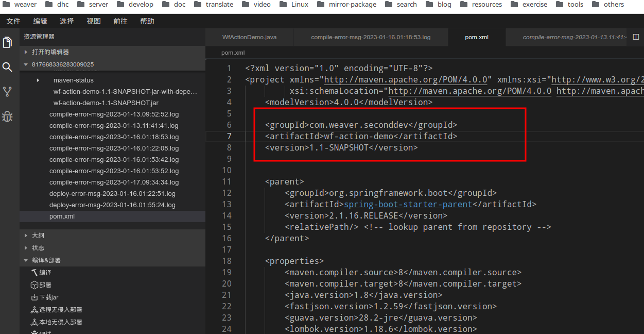Click line number 11 in the gutter
The height and width of the screenshot is (334, 644).
click(227, 181)
